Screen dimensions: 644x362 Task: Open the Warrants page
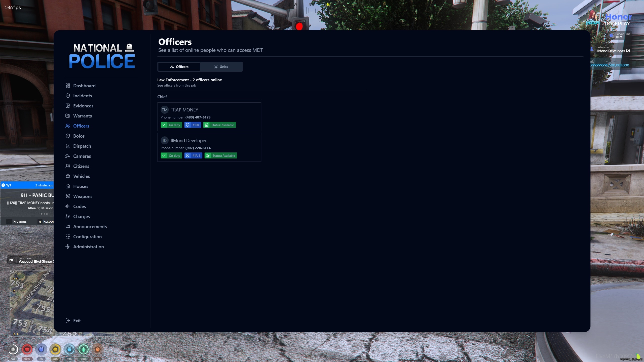[x=82, y=116]
